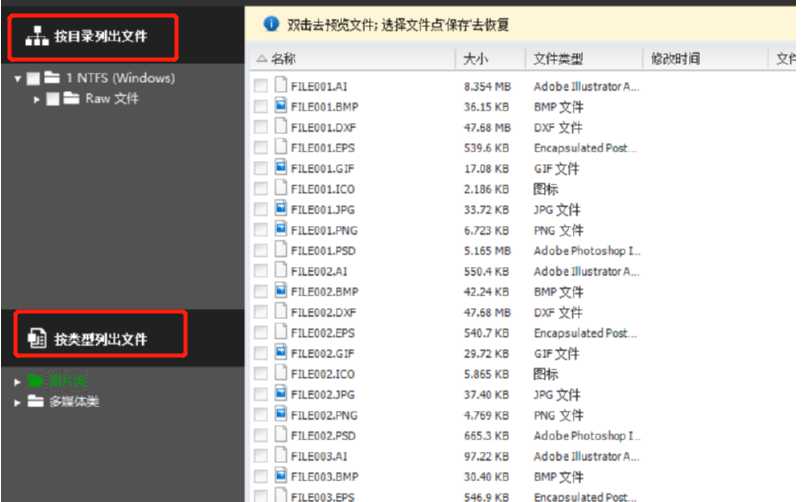The height and width of the screenshot is (502, 809).
Task: Click the green 图片类 folder icon
Action: [x=36, y=381]
